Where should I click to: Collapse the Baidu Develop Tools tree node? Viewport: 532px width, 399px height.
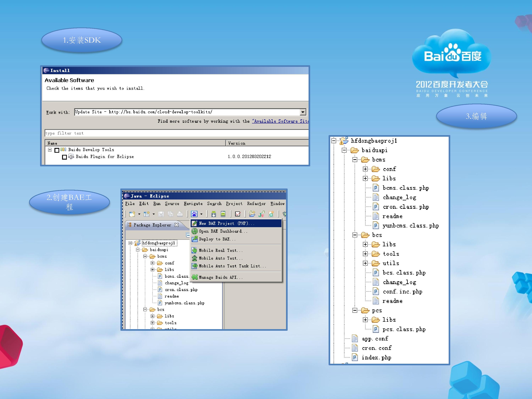coord(50,150)
